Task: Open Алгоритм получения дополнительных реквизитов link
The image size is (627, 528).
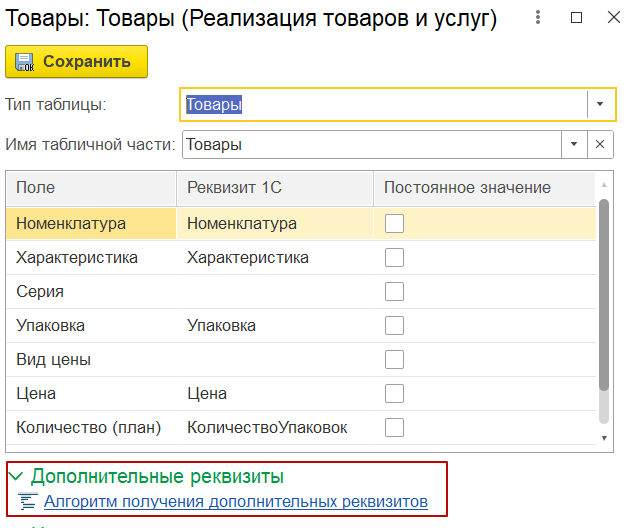Action: click(235, 502)
